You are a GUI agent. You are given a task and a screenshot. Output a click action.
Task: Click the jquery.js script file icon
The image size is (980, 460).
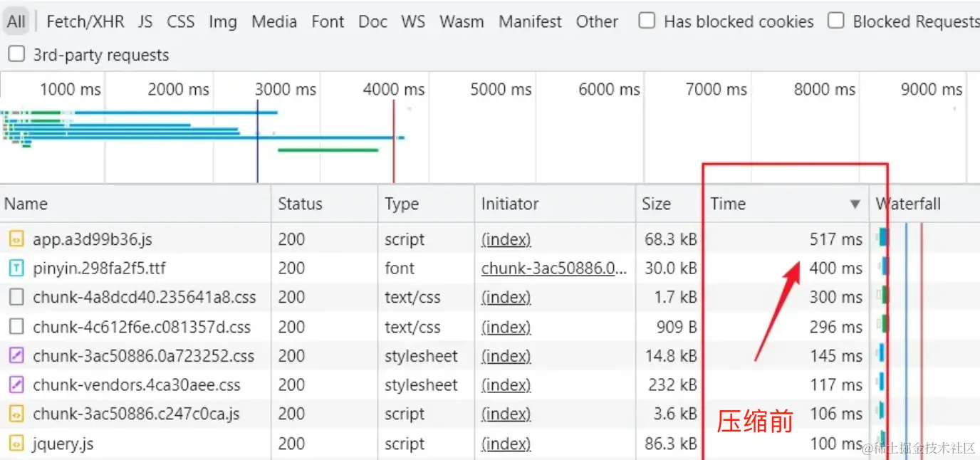(16, 444)
